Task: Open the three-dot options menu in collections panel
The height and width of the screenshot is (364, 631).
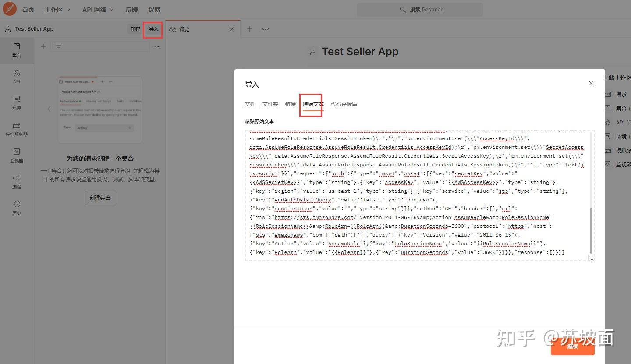Action: [x=157, y=46]
